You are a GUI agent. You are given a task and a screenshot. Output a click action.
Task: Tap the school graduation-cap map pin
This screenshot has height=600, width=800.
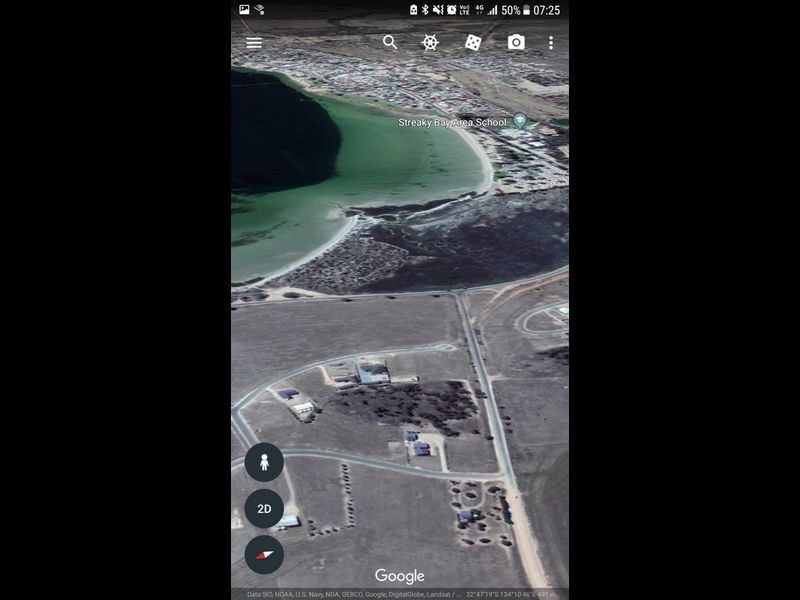coord(520,120)
